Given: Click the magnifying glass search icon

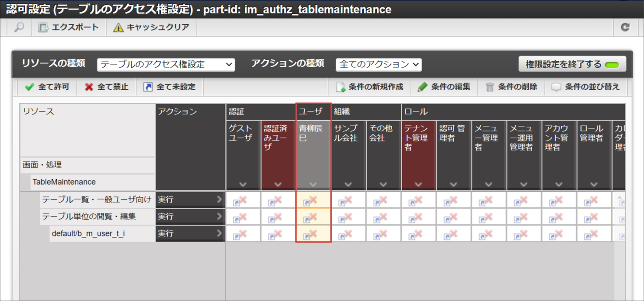Looking at the screenshot, I should click(19, 27).
